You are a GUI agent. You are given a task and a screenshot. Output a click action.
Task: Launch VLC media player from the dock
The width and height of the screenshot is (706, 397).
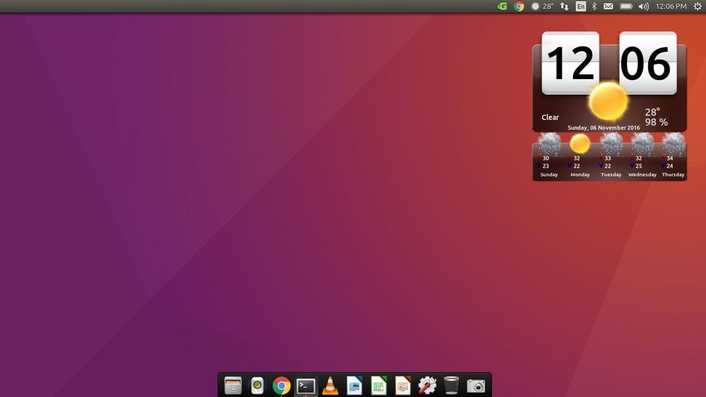point(330,386)
